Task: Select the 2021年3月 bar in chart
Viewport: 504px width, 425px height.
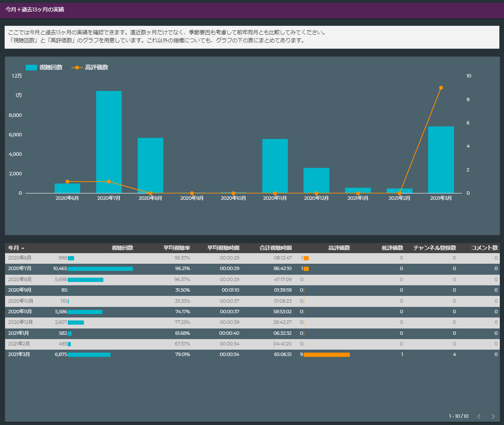Action: point(441,160)
